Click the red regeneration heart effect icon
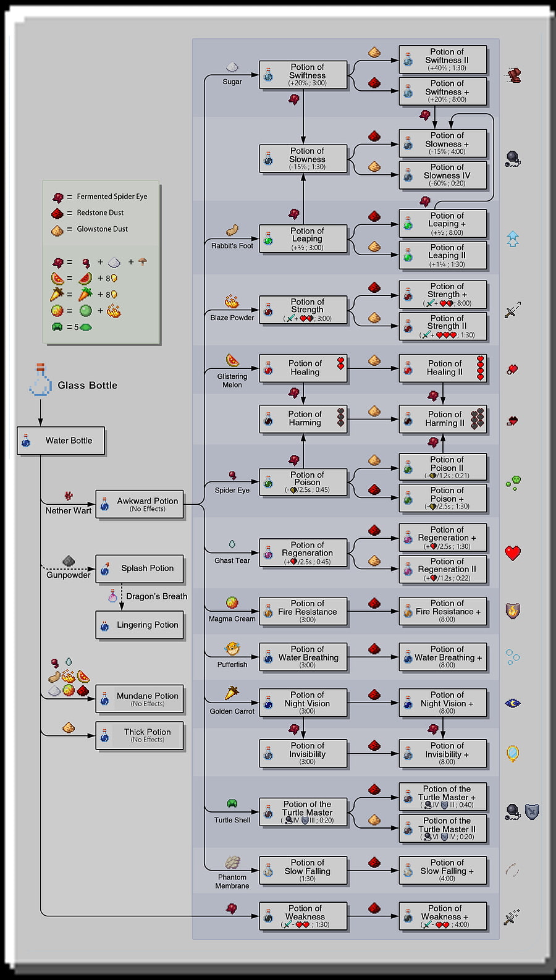This screenshot has height=980, width=556. [x=513, y=553]
